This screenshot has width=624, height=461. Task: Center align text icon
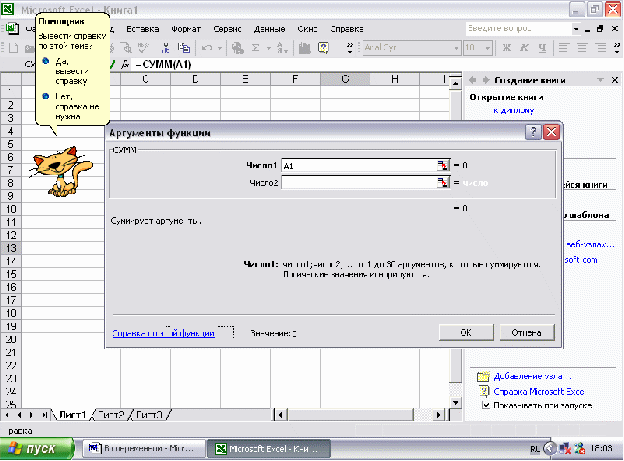click(x=582, y=48)
